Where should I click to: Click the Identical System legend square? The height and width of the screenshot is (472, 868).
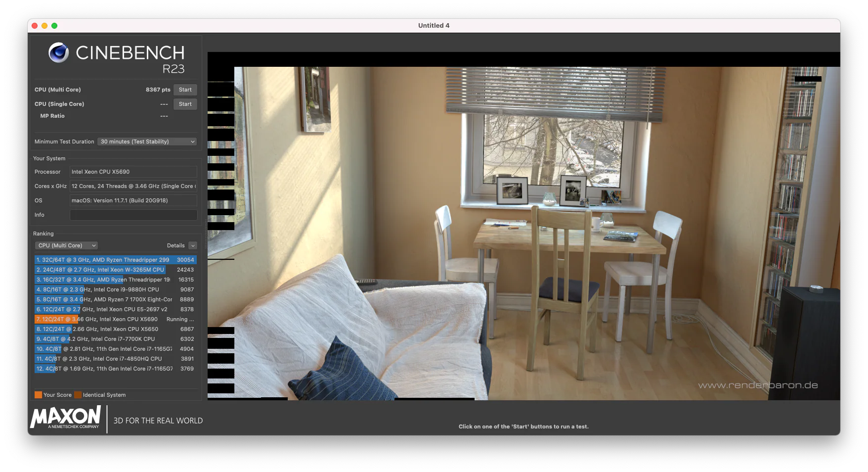(78, 395)
